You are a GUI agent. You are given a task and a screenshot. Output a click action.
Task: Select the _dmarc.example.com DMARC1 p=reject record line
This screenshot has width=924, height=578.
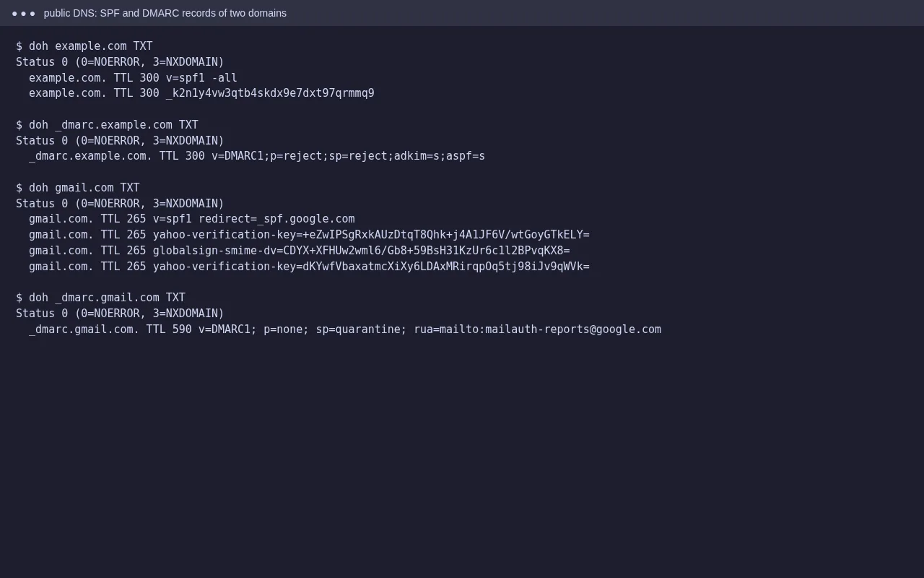257,156
